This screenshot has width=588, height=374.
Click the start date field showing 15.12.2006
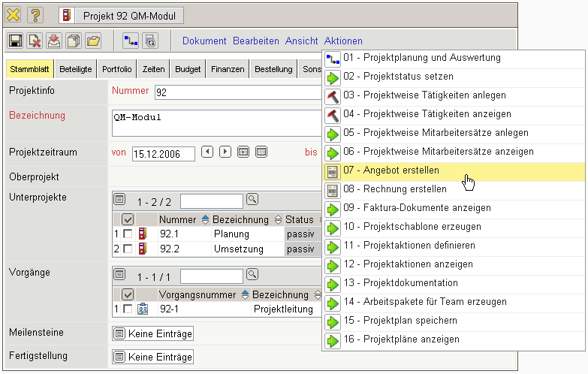[163, 153]
